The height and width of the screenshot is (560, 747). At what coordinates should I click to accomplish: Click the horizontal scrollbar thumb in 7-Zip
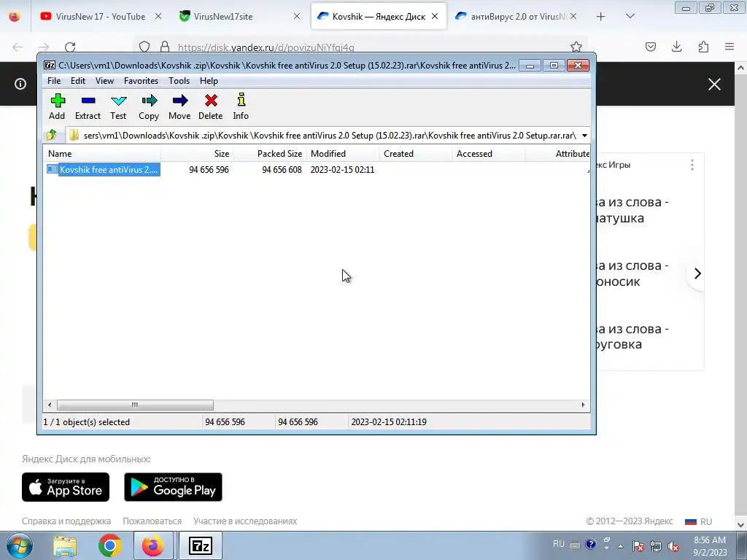click(x=135, y=405)
